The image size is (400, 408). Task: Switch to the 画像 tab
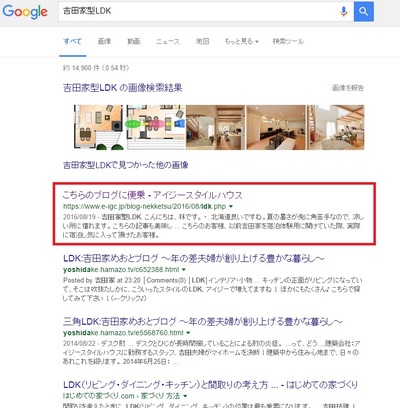click(104, 41)
